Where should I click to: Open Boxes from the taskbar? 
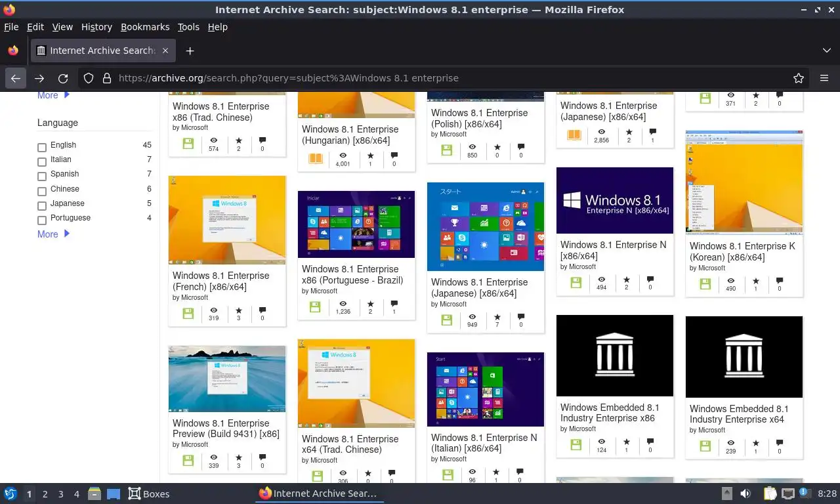pos(149,493)
